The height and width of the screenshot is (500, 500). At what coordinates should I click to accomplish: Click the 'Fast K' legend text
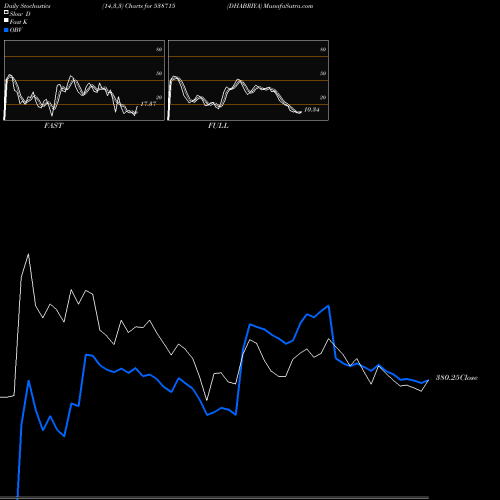[19, 22]
